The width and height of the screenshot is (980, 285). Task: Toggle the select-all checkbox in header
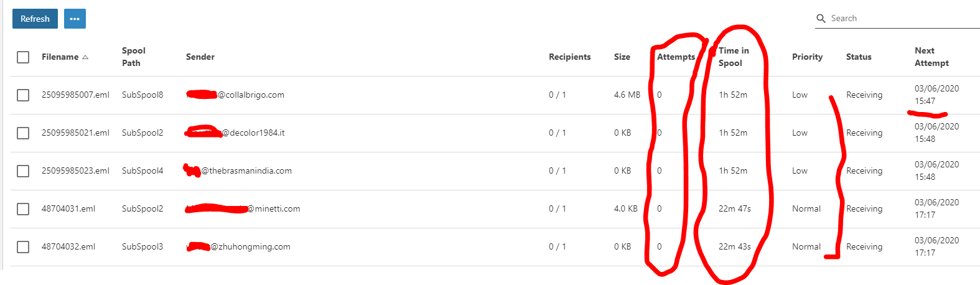tap(23, 57)
